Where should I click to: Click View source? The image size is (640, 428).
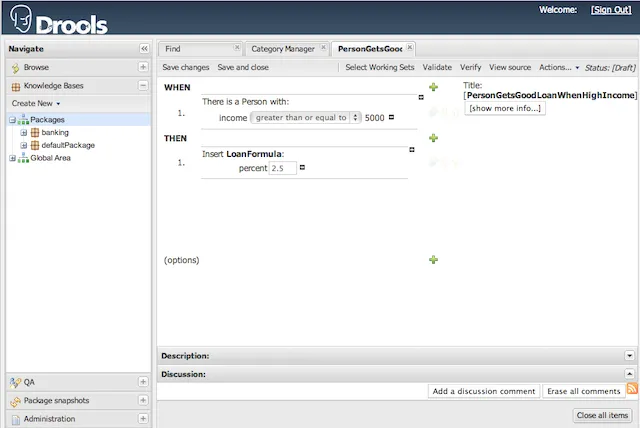coord(510,67)
